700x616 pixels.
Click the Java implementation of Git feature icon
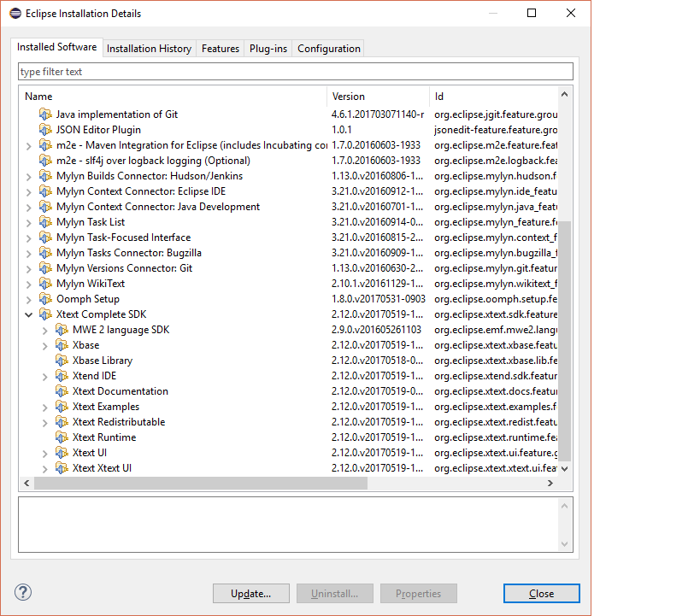tap(45, 114)
